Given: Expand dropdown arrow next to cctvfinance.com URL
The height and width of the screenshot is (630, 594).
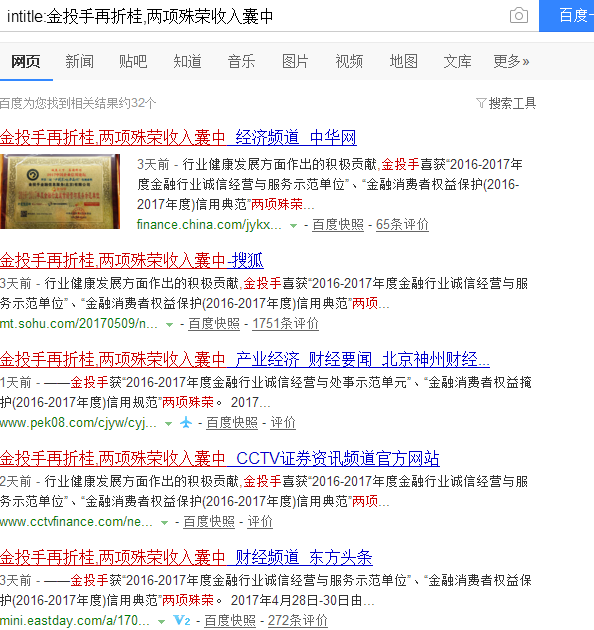Looking at the screenshot, I should coord(164,523).
